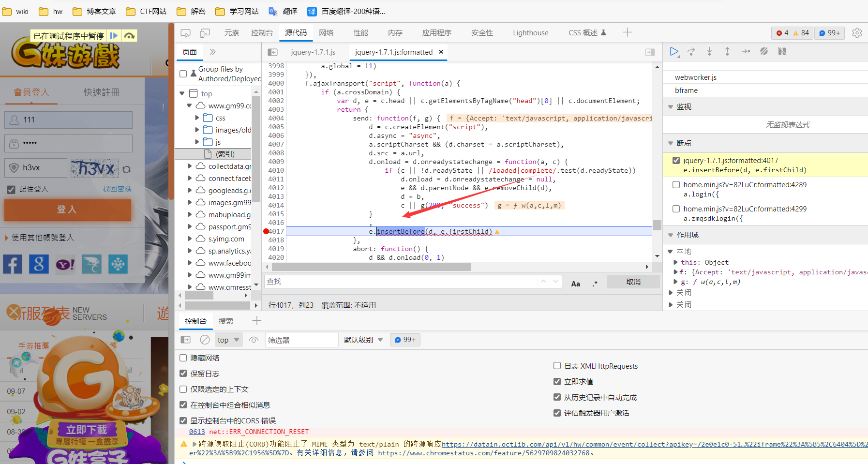Toggle console sidebar icon
The width and height of the screenshot is (868, 464).
186,340
